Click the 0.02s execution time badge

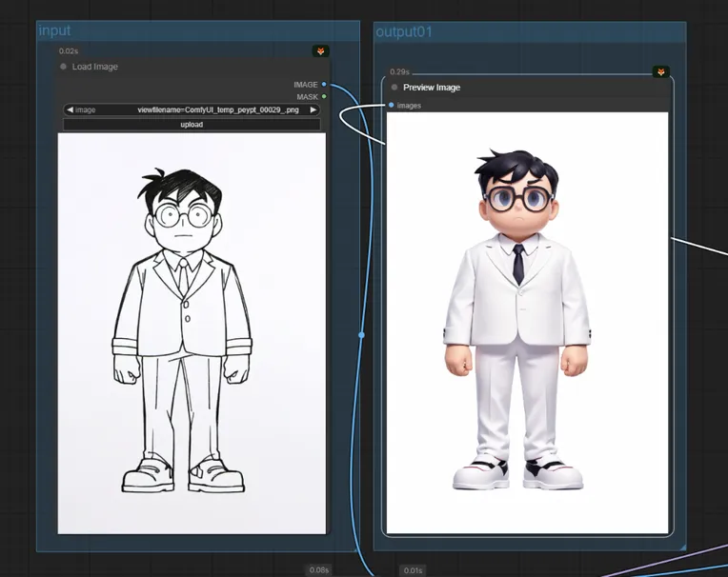pyautogui.click(x=69, y=51)
